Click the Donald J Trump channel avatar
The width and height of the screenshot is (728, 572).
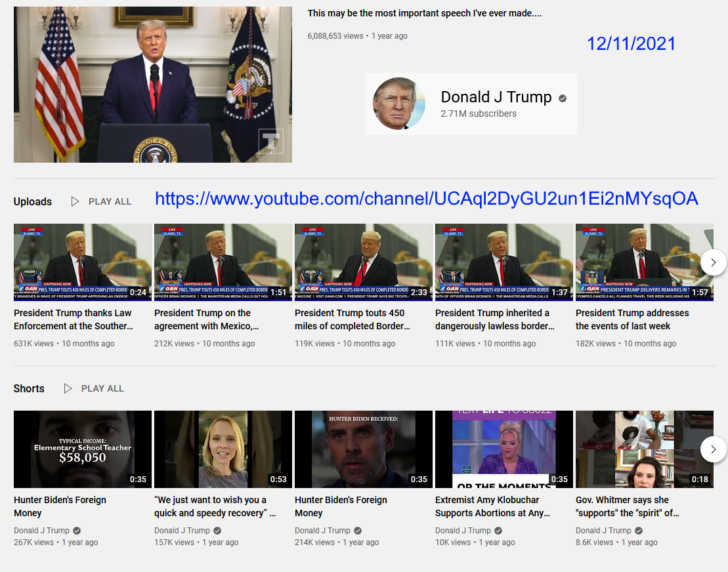399,104
